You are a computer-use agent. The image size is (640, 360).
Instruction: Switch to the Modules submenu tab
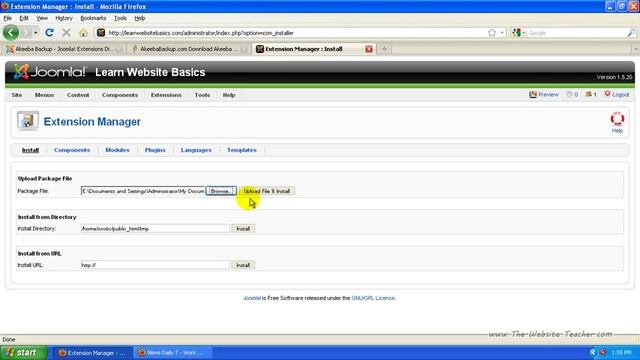point(117,150)
